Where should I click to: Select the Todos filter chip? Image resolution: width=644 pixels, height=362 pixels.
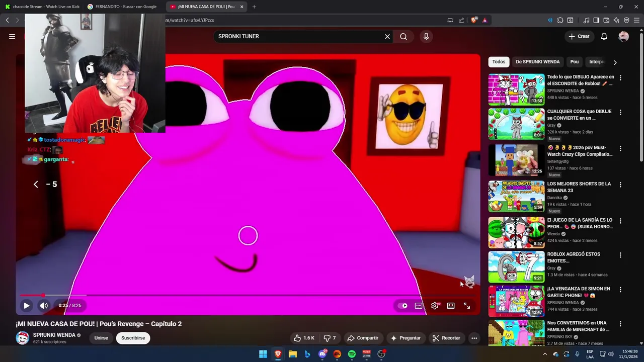(499, 62)
